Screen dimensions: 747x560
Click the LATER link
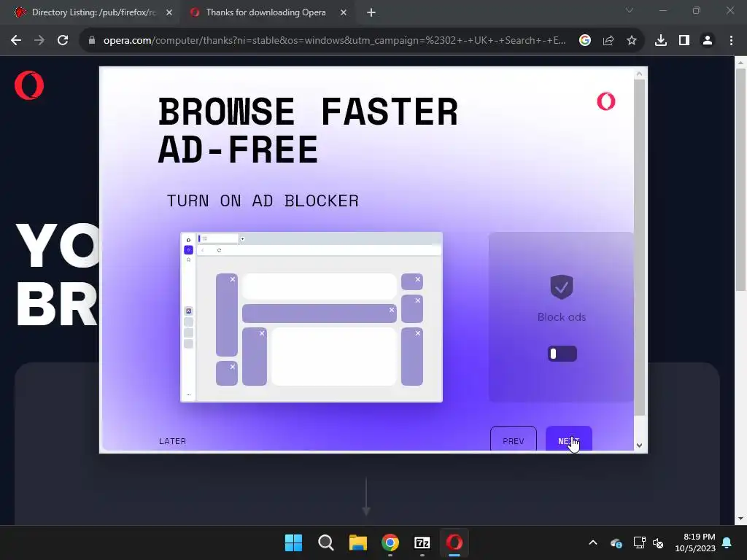172,441
